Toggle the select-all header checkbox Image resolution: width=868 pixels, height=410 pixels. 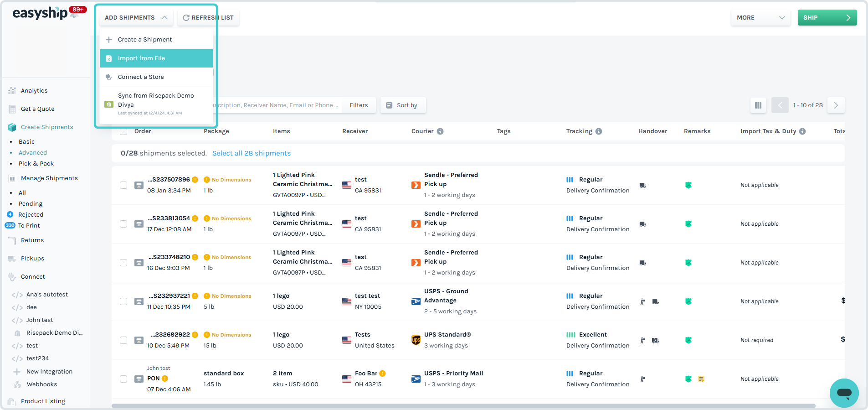123,131
